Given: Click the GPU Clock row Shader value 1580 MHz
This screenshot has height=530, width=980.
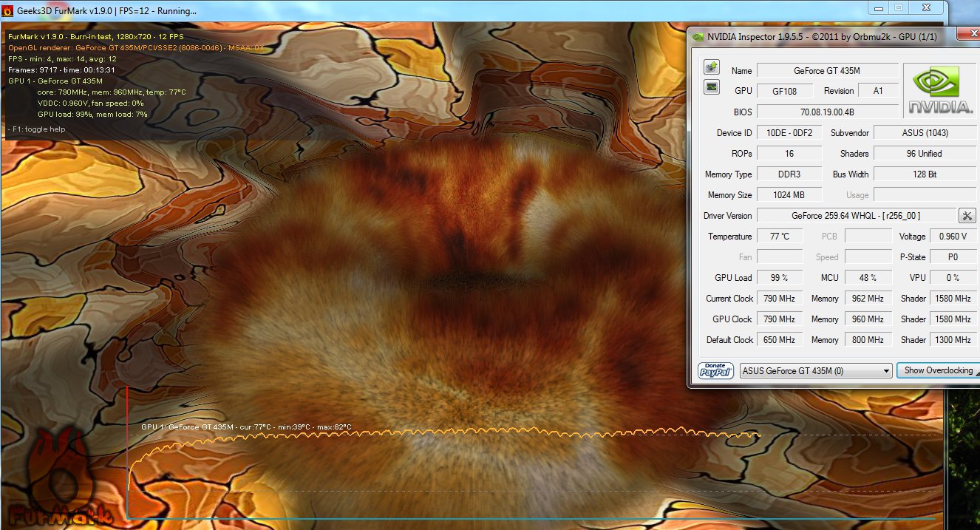Looking at the screenshot, I should (x=953, y=319).
